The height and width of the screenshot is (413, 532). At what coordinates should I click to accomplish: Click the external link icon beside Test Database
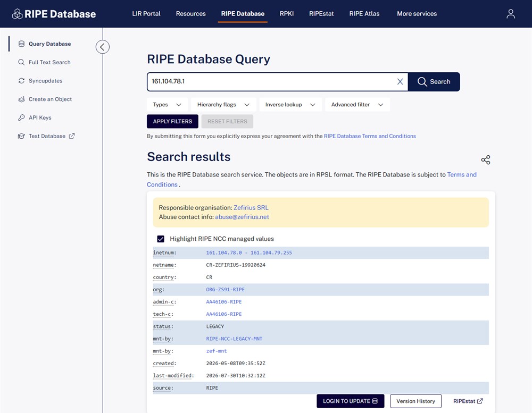72,136
